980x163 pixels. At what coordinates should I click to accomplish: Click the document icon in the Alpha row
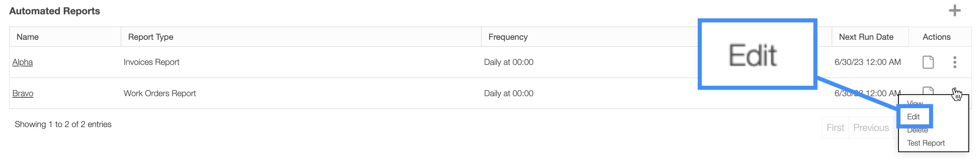[928, 62]
